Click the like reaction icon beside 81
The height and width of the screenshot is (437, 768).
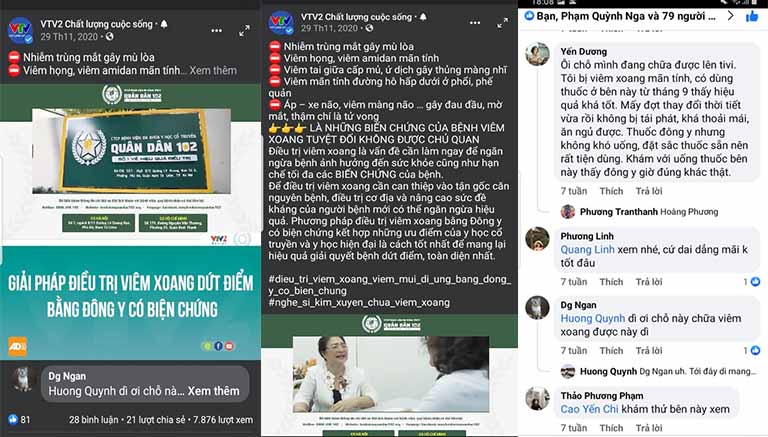point(13,419)
